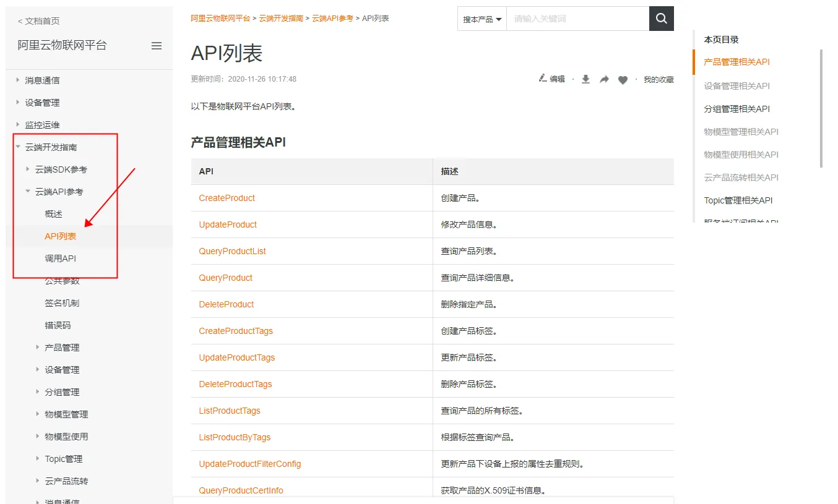The height and width of the screenshot is (504, 838).
Task: Open the 概述 sidebar page
Action: click(53, 214)
